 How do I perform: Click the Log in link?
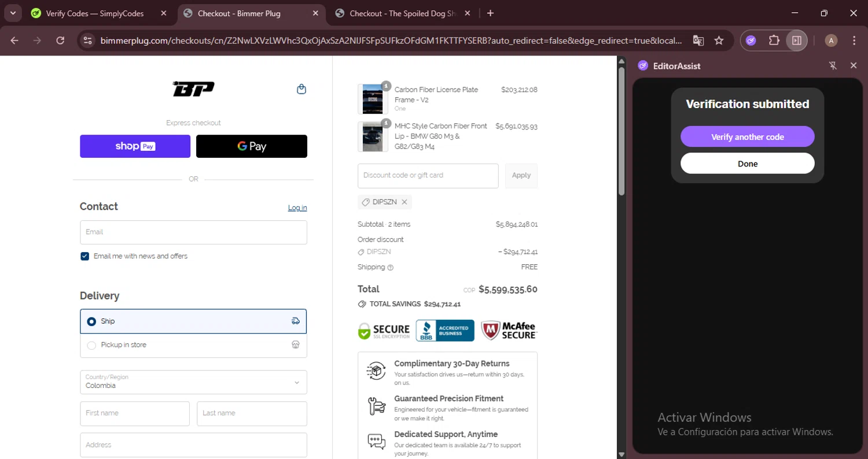tap(297, 208)
